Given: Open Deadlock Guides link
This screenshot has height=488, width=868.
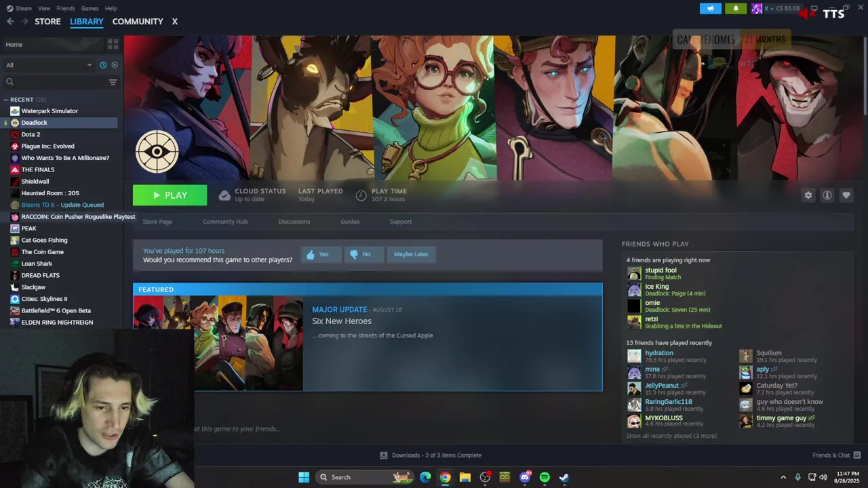Looking at the screenshot, I should [350, 222].
